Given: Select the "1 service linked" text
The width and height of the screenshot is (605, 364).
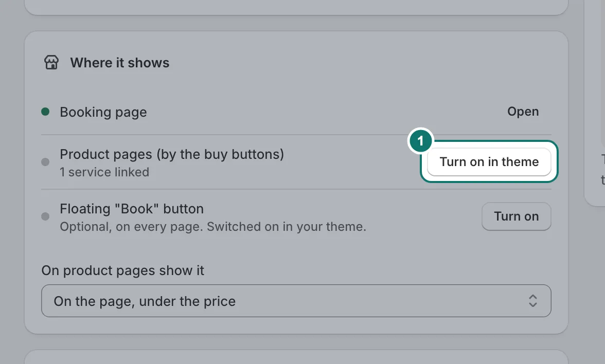Looking at the screenshot, I should point(104,172).
